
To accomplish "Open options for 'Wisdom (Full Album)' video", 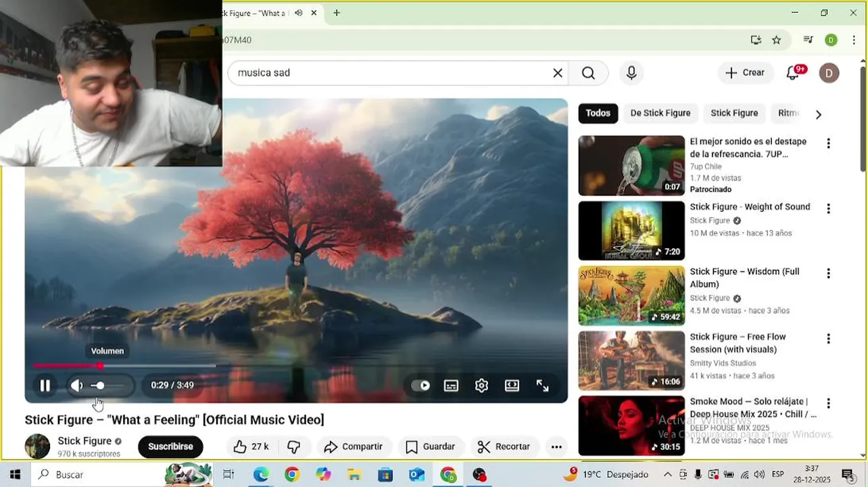I will coord(828,274).
